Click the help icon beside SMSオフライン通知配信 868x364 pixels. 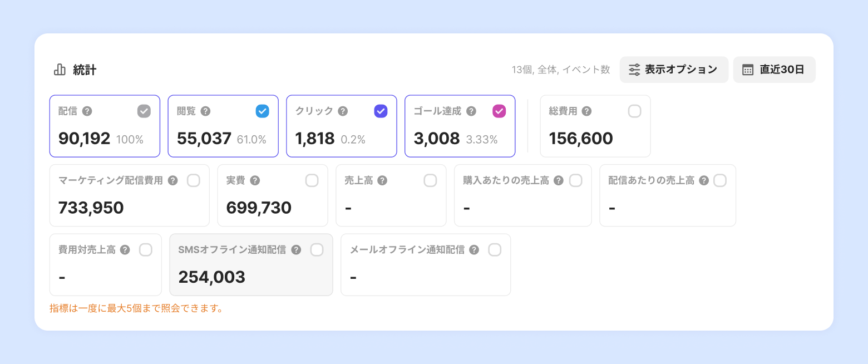coord(296,250)
